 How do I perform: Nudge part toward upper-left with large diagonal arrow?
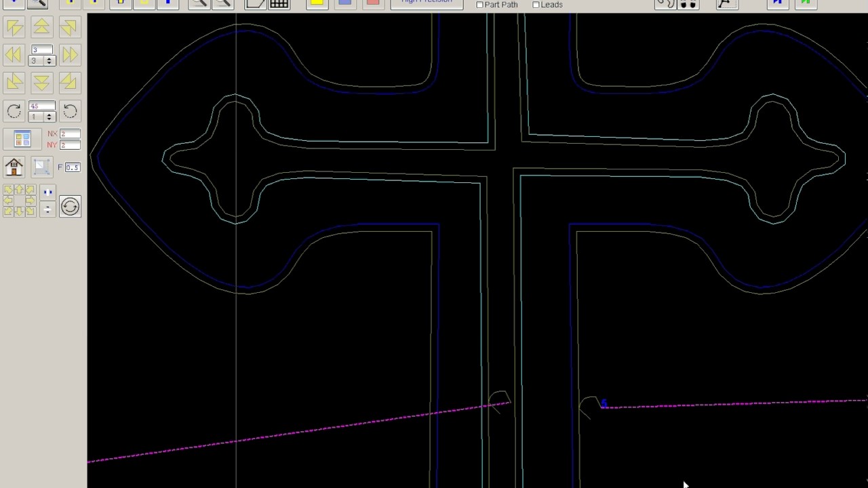click(x=14, y=27)
